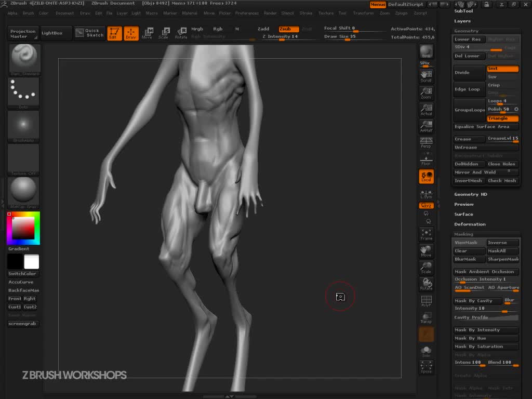
Task: Open the Transform menu
Action: [363, 13]
